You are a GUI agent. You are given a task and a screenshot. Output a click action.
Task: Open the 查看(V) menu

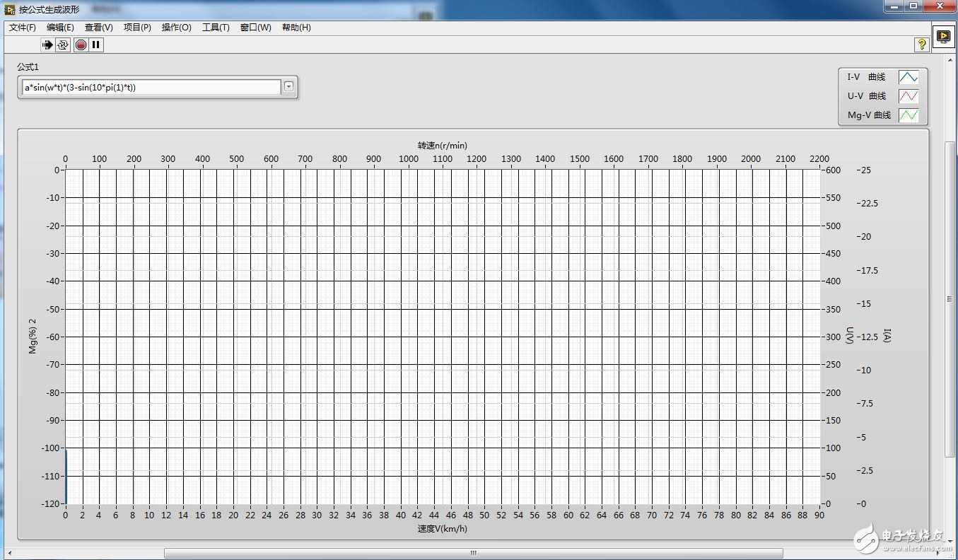[x=99, y=28]
